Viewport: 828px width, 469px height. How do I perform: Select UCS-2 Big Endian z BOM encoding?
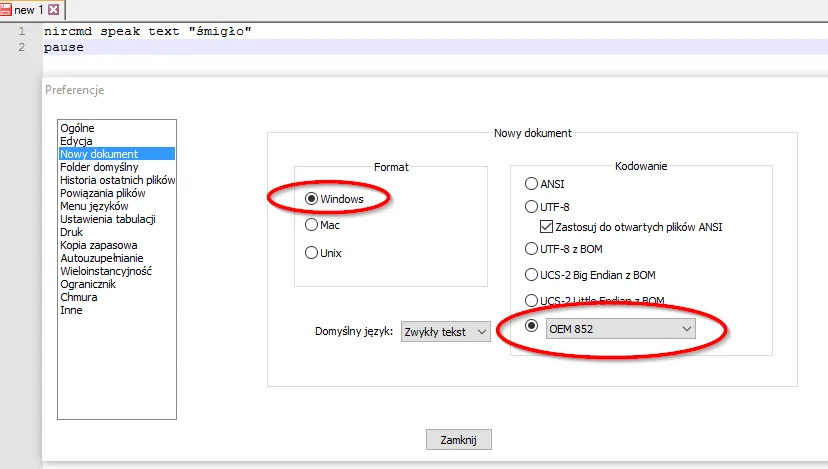(531, 274)
